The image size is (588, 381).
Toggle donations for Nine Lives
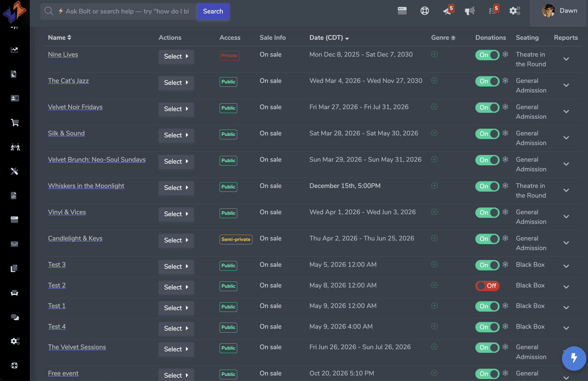(487, 55)
